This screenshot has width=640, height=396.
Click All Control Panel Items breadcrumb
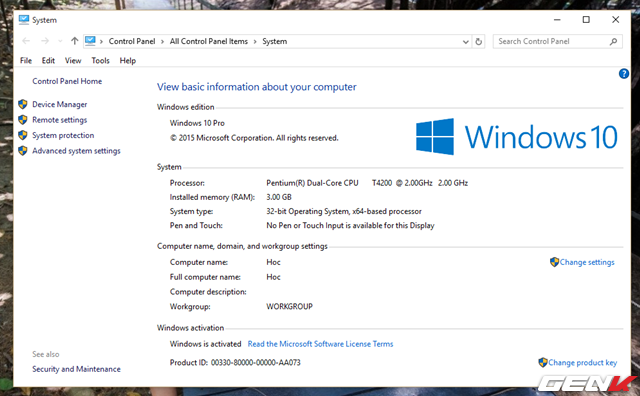click(209, 41)
